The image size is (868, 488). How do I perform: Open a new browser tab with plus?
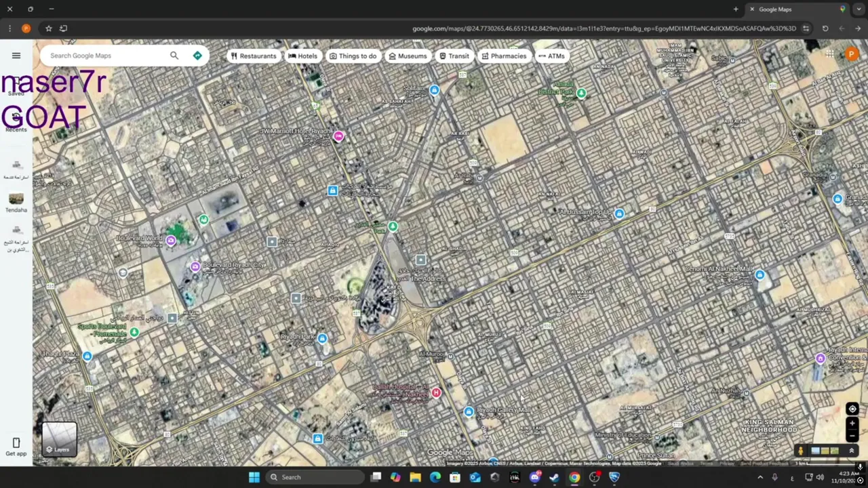click(736, 9)
